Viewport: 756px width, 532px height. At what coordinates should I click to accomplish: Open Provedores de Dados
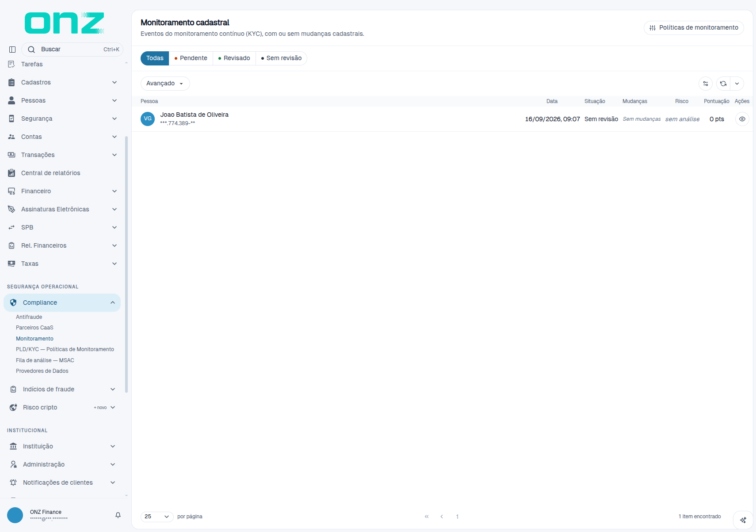tap(42, 371)
